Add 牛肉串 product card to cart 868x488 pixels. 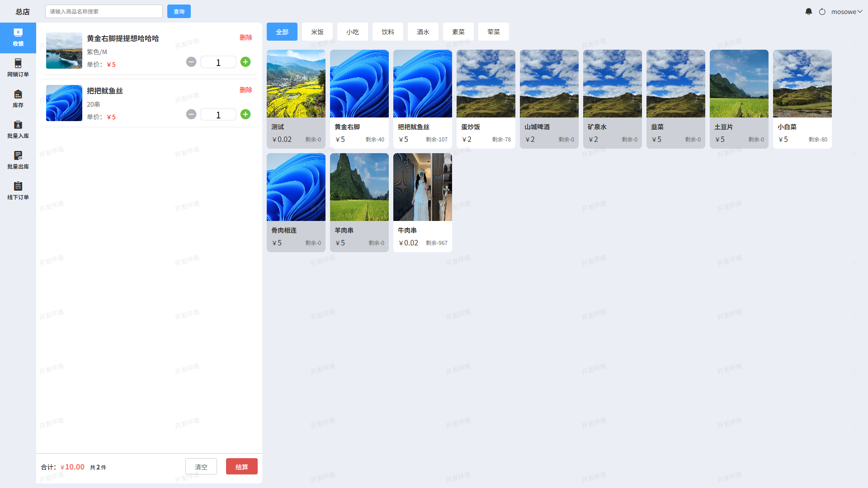point(423,202)
